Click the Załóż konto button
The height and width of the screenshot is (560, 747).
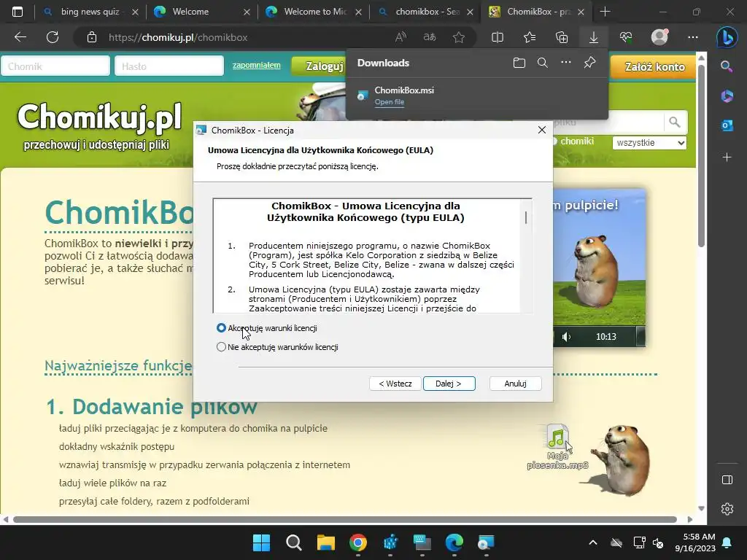(654, 66)
